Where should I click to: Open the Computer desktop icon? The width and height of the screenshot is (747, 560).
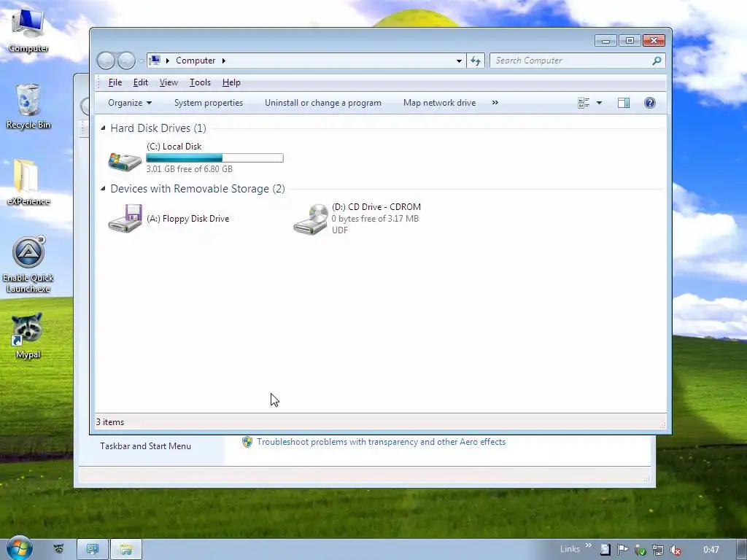click(x=28, y=31)
